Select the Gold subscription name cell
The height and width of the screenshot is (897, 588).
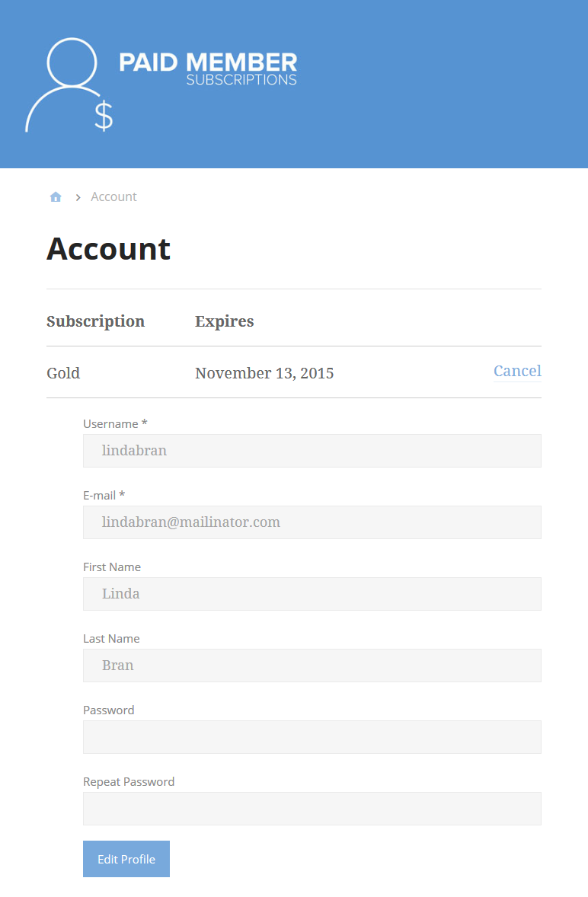[x=63, y=373]
